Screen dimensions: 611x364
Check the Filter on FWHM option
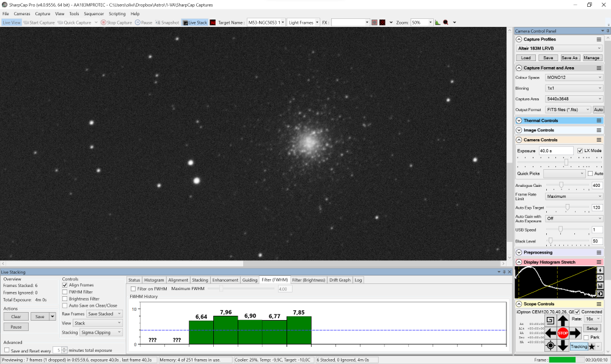tap(133, 289)
